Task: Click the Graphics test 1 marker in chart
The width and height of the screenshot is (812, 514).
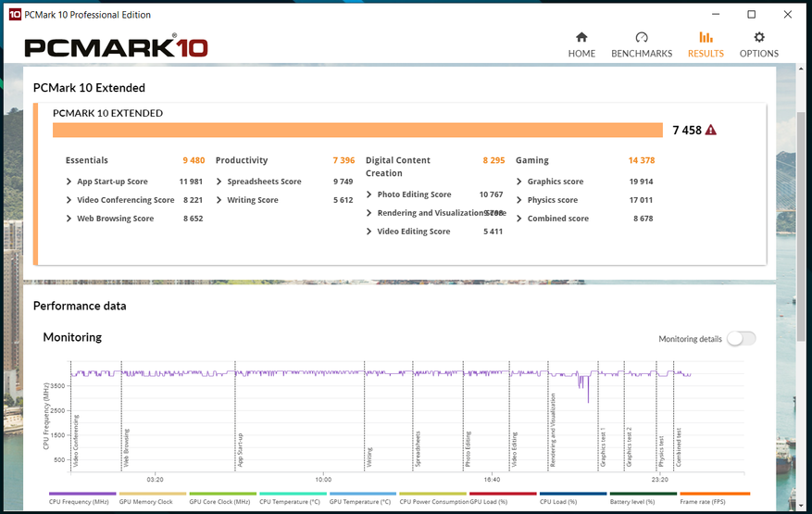Action: coord(603,447)
